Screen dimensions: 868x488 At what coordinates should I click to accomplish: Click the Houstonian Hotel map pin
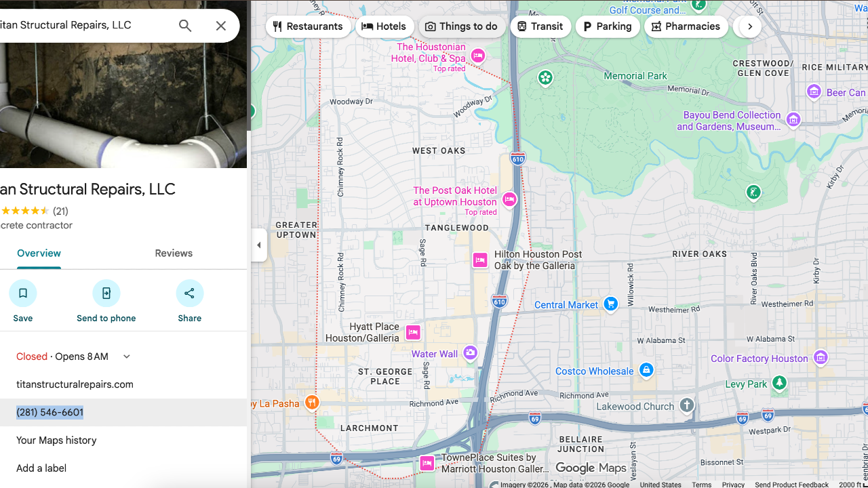point(478,56)
